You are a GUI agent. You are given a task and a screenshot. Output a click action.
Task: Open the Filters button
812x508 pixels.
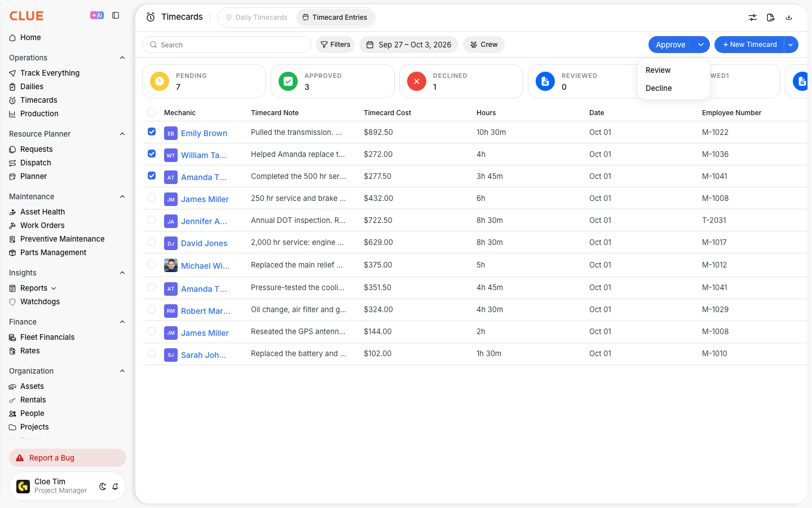pos(336,45)
